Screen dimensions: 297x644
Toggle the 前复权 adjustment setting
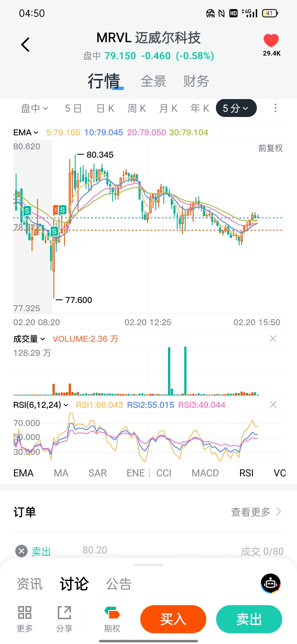click(x=270, y=148)
